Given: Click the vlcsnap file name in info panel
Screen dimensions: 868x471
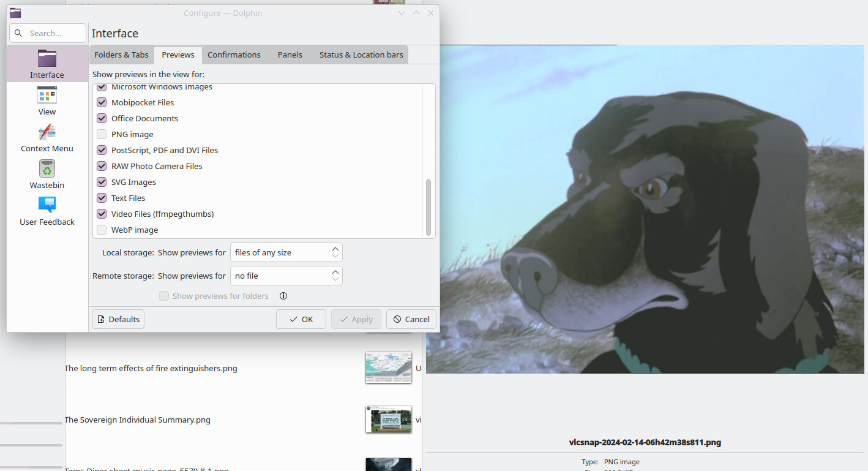Looking at the screenshot, I should 645,442.
